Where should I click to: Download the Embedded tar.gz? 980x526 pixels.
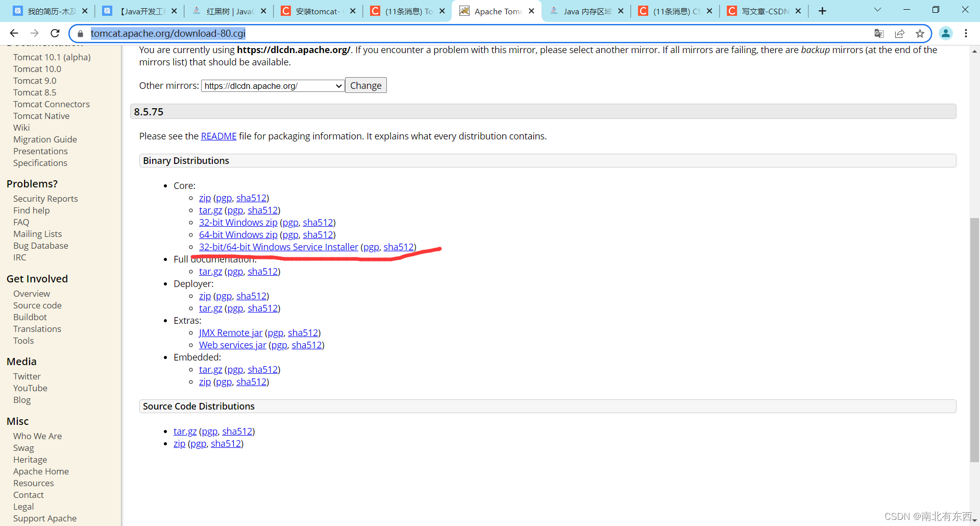click(210, 370)
